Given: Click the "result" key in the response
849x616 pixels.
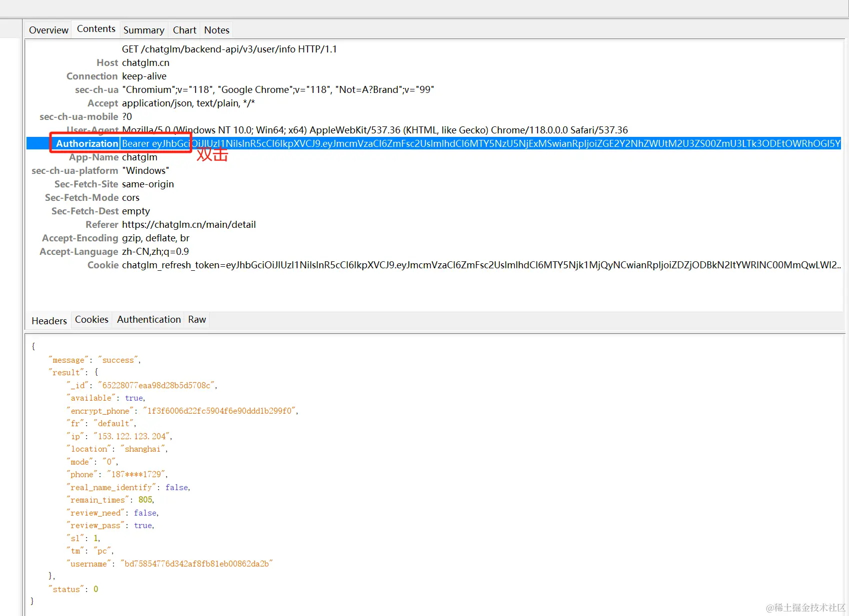Looking at the screenshot, I should tap(66, 372).
